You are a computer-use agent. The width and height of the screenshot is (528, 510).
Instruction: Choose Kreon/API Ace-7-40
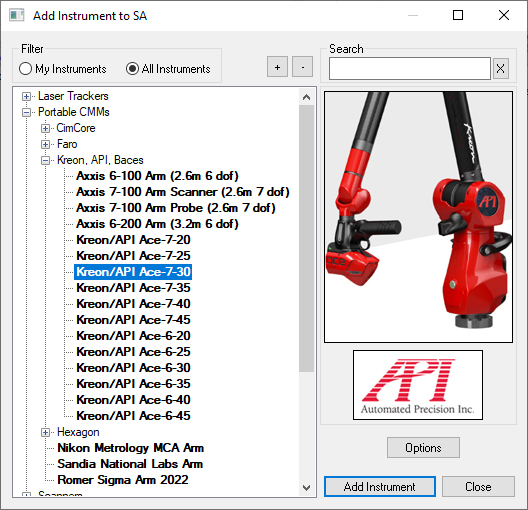(133, 304)
